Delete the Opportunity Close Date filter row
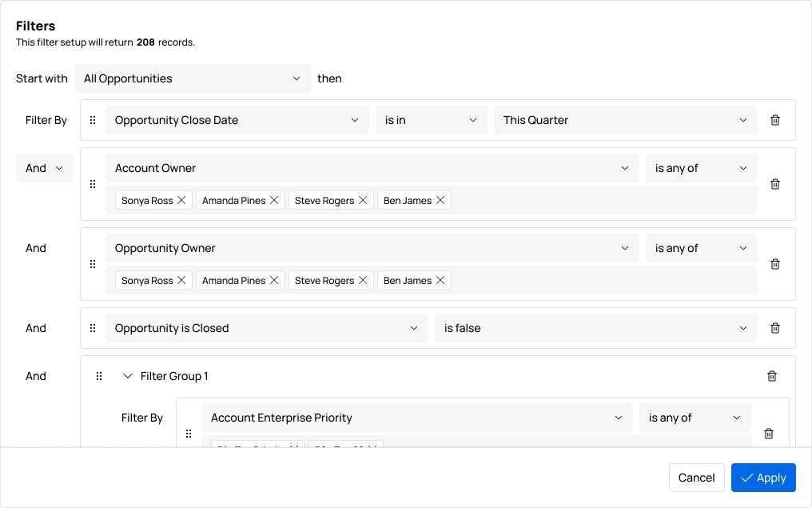812x508 pixels. click(774, 120)
